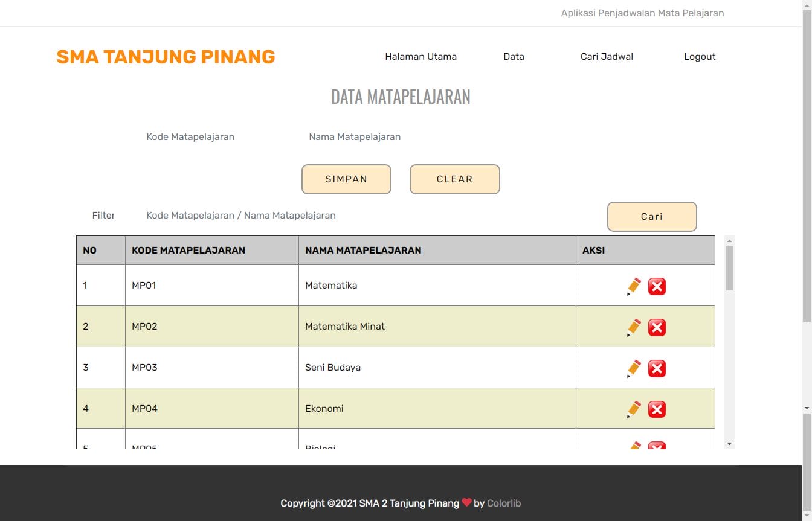Viewport: 812px width, 521px height.
Task: Open the Data menu item
Action: tap(514, 57)
